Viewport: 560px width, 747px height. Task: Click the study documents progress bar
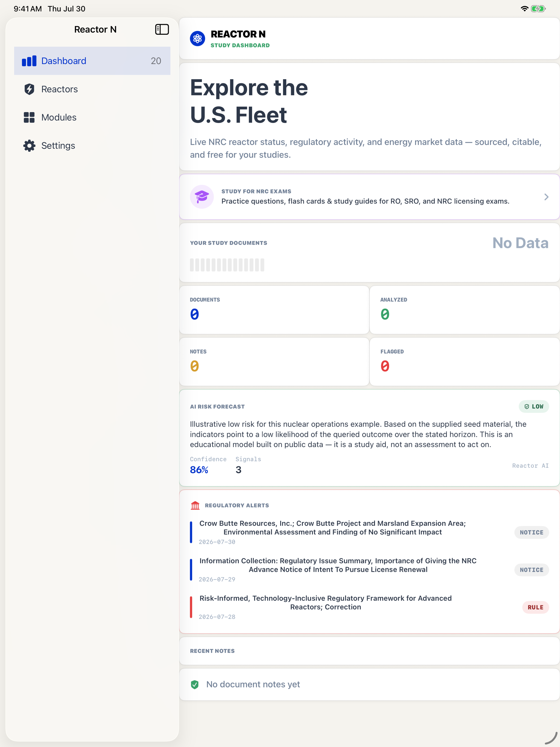click(227, 265)
